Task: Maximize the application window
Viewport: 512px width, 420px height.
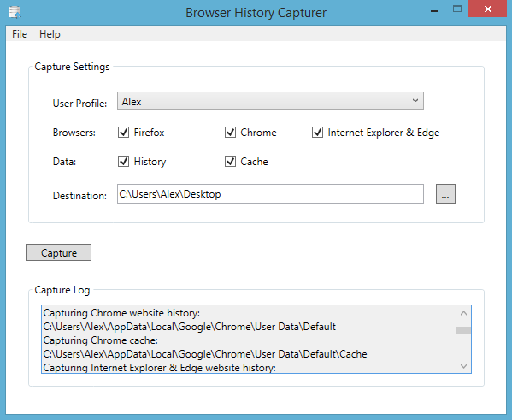Action: [457, 9]
